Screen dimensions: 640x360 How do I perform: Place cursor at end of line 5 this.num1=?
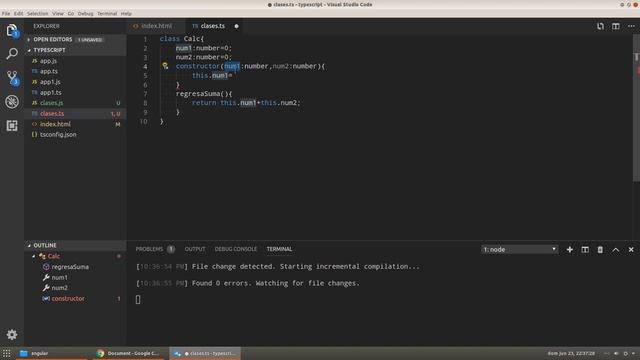click(x=233, y=76)
